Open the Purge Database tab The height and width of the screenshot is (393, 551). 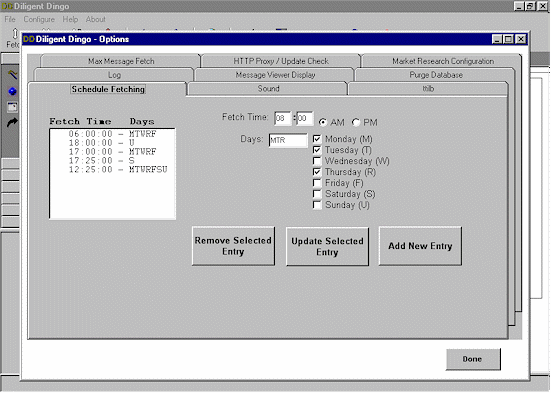435,75
